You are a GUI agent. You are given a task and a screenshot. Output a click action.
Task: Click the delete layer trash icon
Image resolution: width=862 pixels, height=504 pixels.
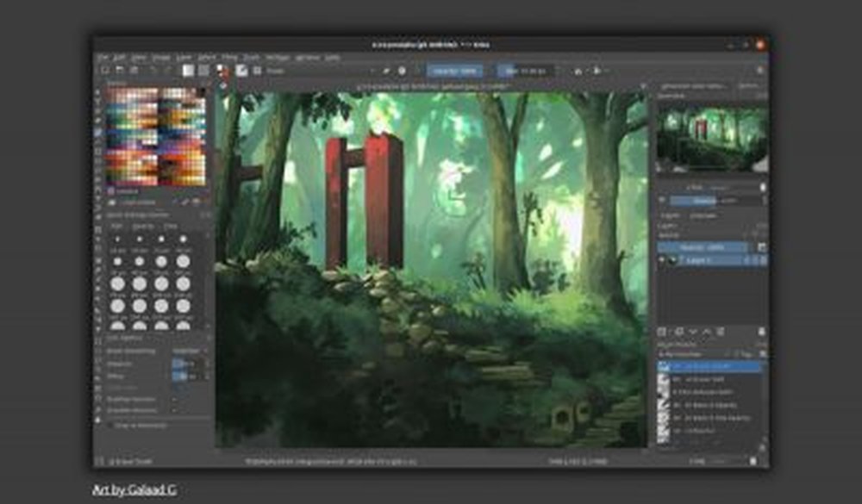[761, 331]
